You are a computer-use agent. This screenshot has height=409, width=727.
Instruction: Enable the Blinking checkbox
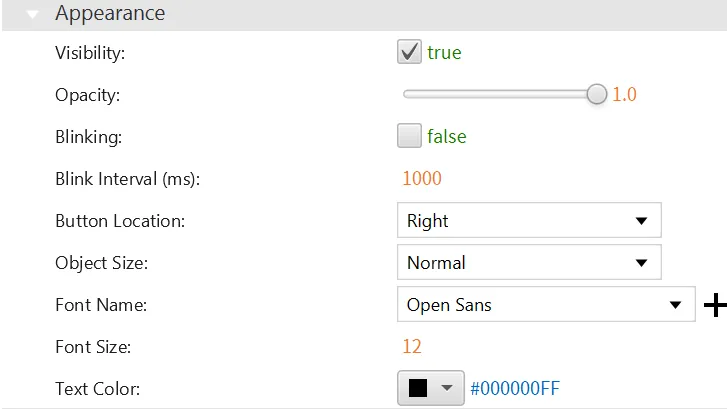pyautogui.click(x=409, y=136)
